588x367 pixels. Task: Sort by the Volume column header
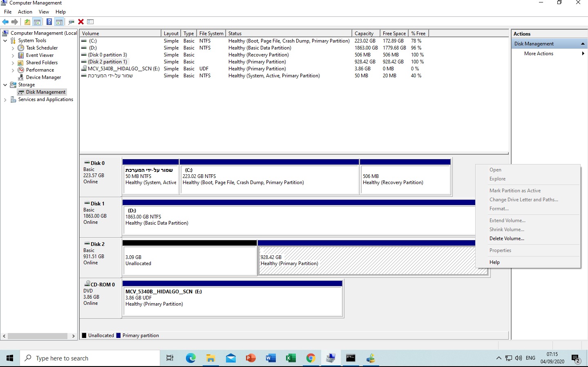(x=121, y=34)
